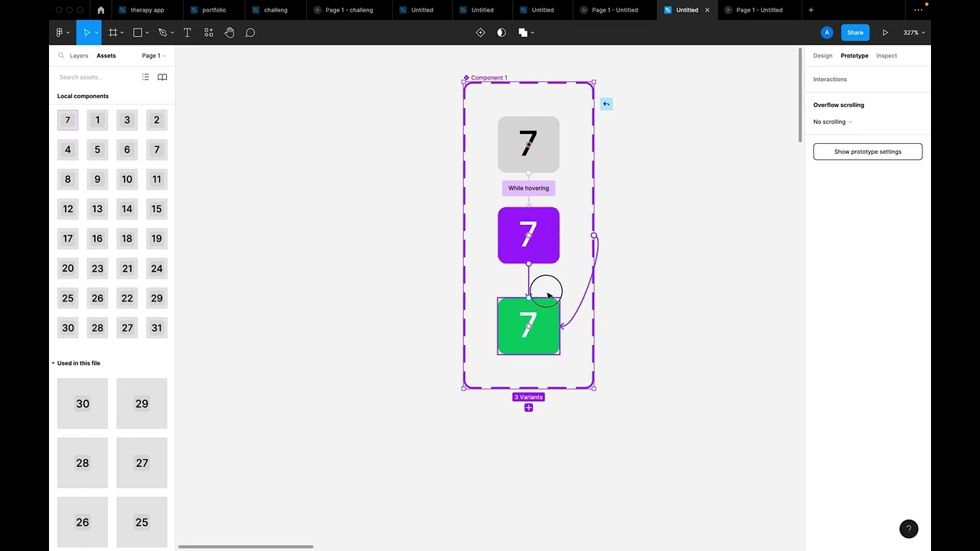Select local component 20 thumbnail
Viewport: 980px width, 551px height.
click(68, 269)
